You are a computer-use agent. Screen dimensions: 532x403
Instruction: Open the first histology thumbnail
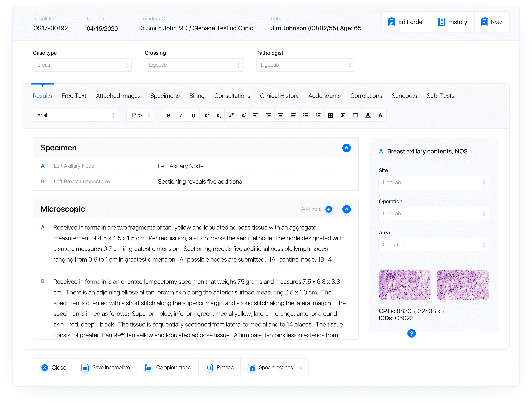pyautogui.click(x=405, y=285)
